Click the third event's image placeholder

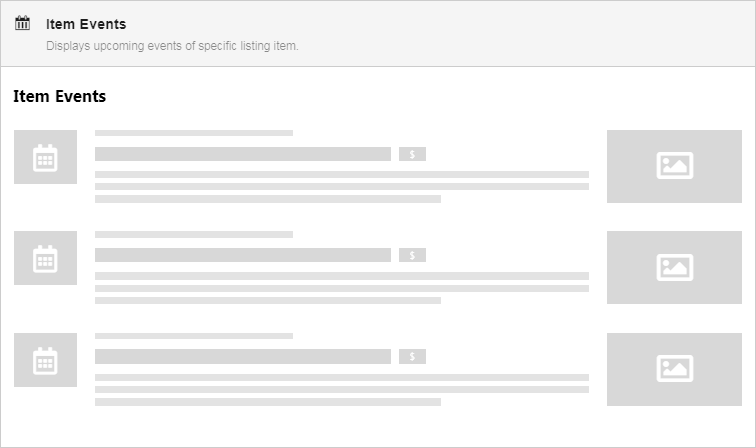coord(674,368)
